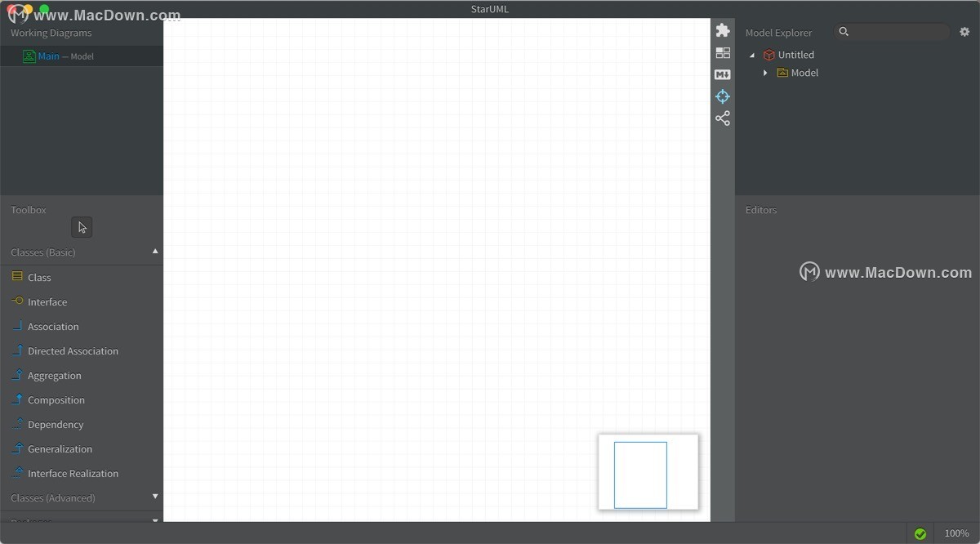
Task: Collapse the Untitled project tree arrow
Action: 752,56
